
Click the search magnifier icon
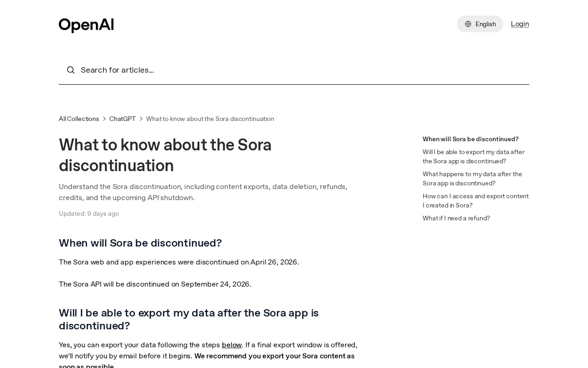71,70
